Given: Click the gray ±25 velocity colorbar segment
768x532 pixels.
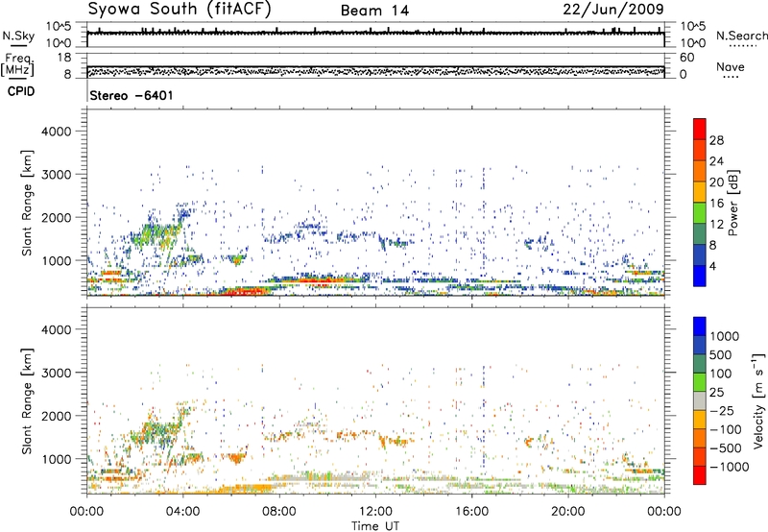Looking at the screenshot, I should coord(700,401).
